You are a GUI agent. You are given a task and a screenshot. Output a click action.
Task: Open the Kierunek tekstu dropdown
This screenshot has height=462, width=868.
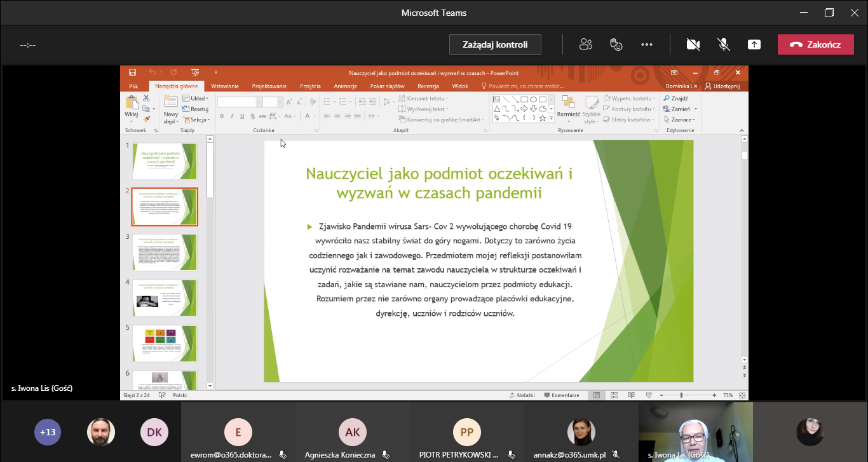423,99
